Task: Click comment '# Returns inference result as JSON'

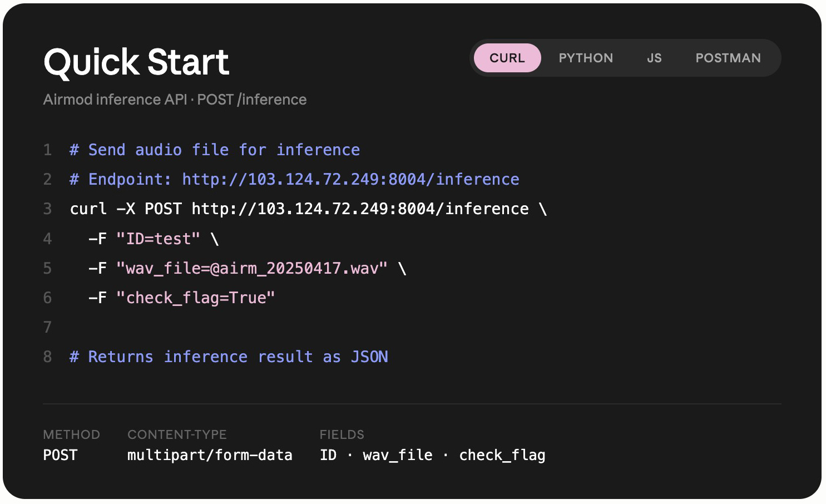Action: [229, 357]
